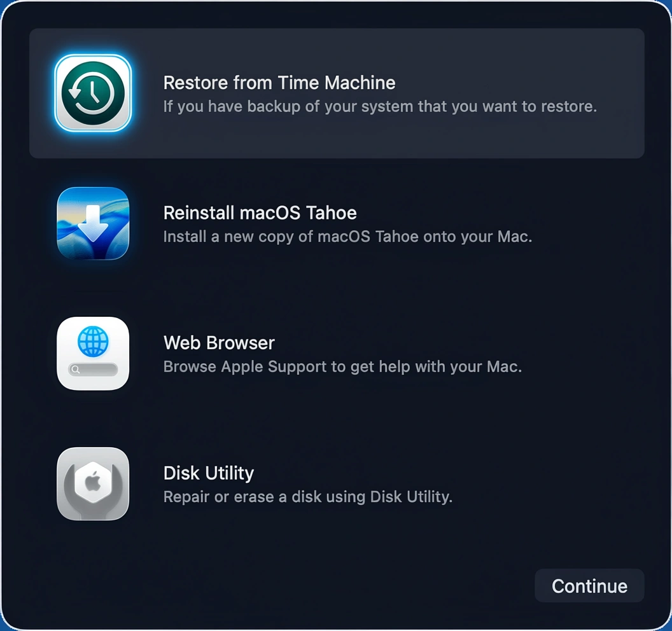Click the Web Browser globe icon
This screenshot has width=672, height=631.
pos(93,354)
